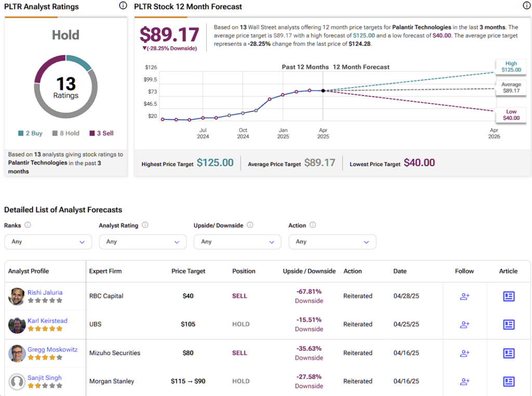This screenshot has width=532, height=396.
Task: Click the Upside / Downside column header
Action: coord(309,271)
